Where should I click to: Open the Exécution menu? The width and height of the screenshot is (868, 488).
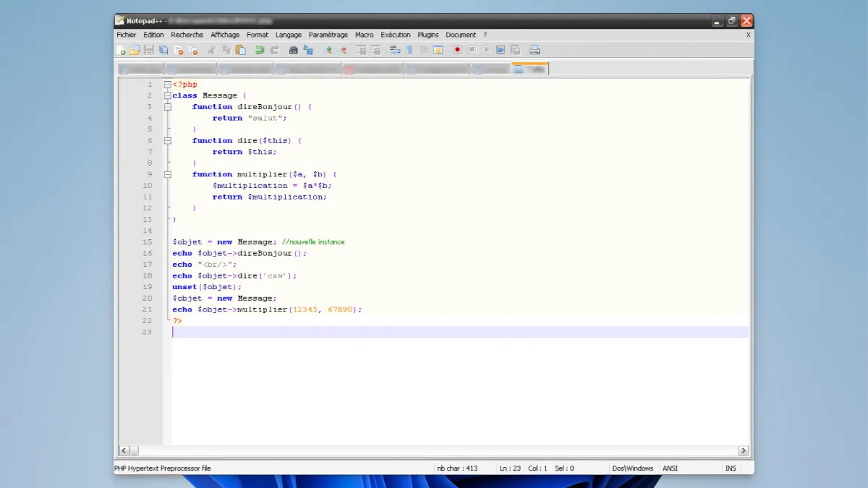(395, 35)
